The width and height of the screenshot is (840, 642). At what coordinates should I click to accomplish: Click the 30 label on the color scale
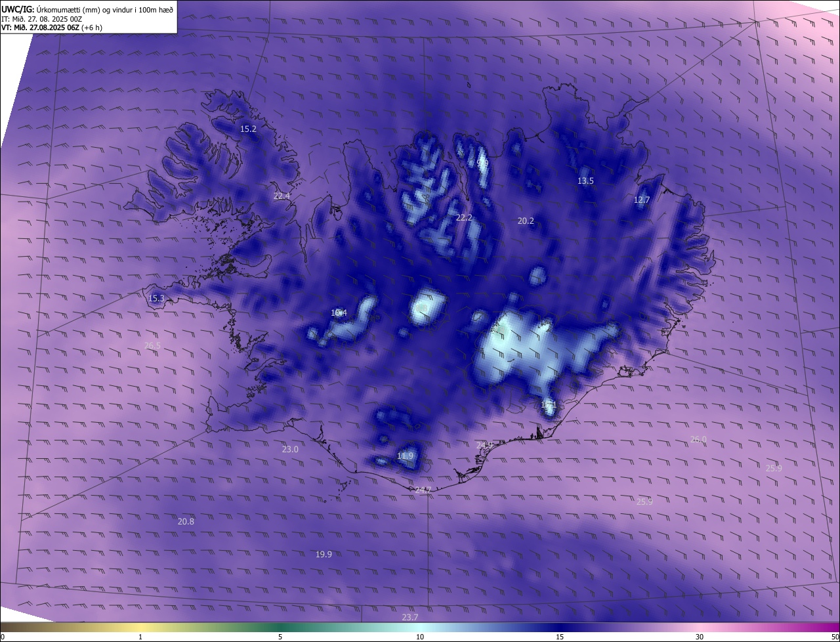700,637
